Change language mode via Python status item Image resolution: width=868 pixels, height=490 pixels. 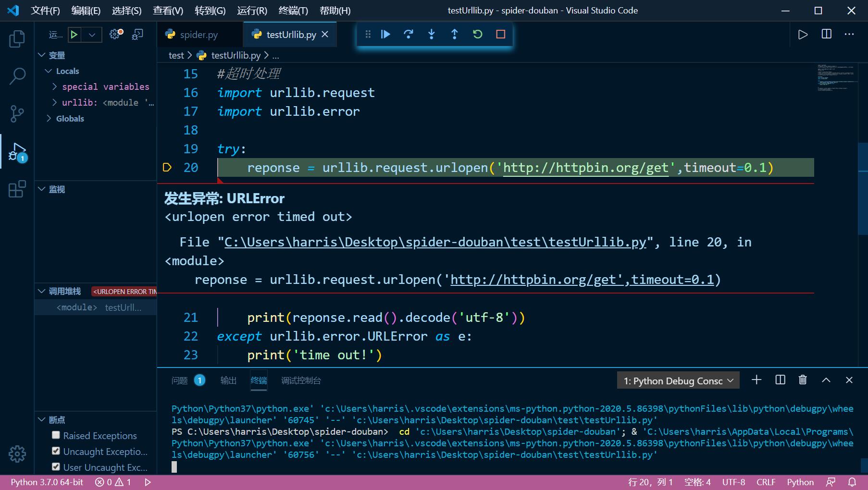[800, 482]
